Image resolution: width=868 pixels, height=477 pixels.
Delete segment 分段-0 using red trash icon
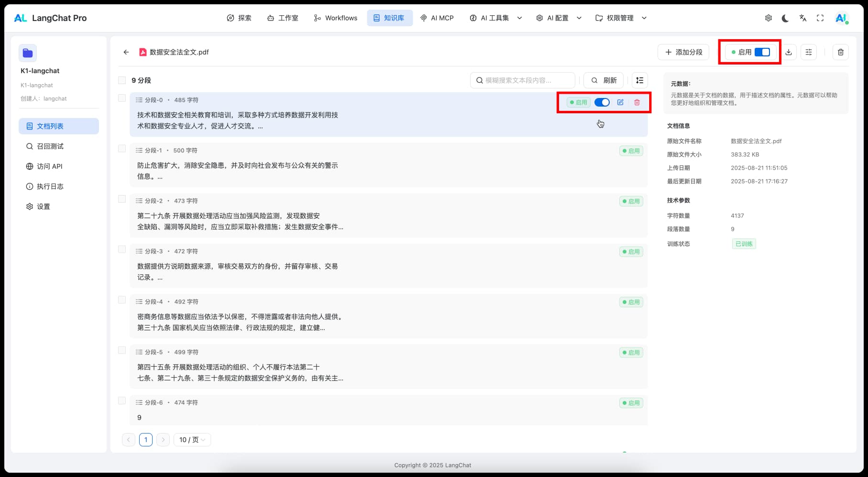click(x=637, y=102)
